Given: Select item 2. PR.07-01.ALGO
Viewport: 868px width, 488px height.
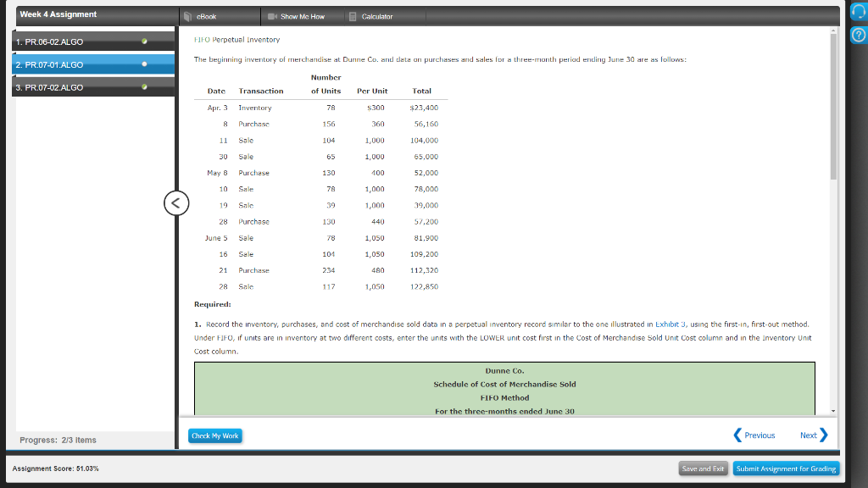Looking at the screenshot, I should point(93,64).
